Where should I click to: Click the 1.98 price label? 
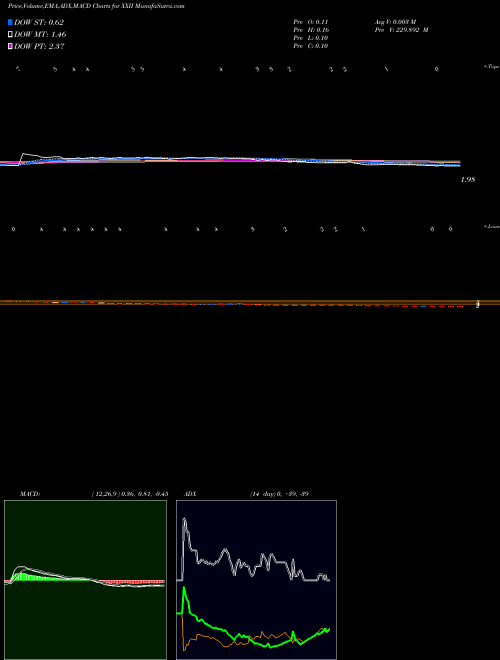[468, 180]
